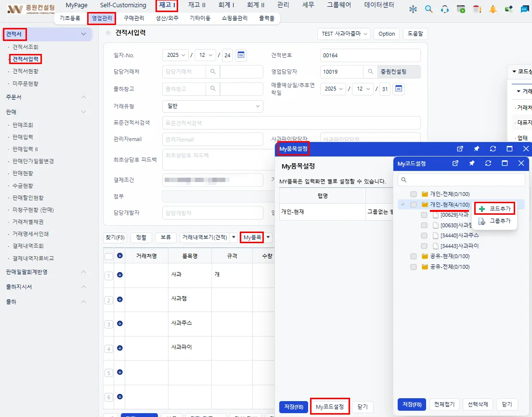Click the search icon in 담당거래처 field
Image resolution: width=532 pixels, height=417 pixels.
click(x=213, y=72)
